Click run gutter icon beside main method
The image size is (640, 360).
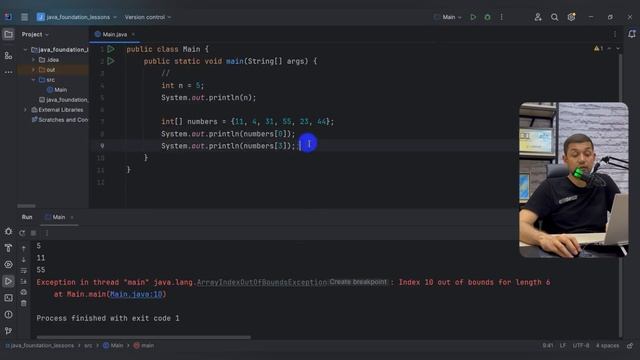(x=111, y=61)
